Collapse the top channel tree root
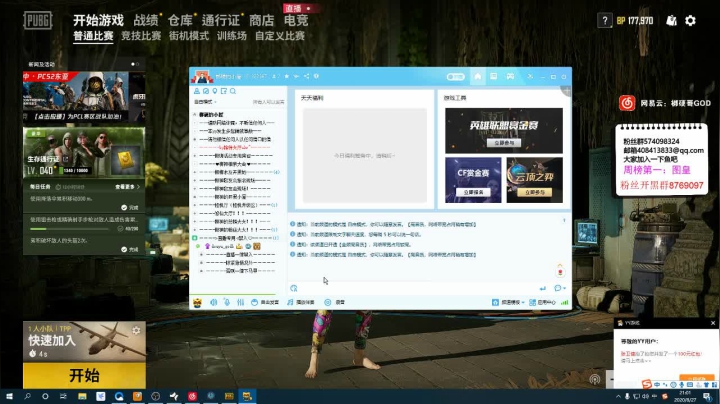Image resolution: width=720 pixels, height=404 pixels. 195,114
